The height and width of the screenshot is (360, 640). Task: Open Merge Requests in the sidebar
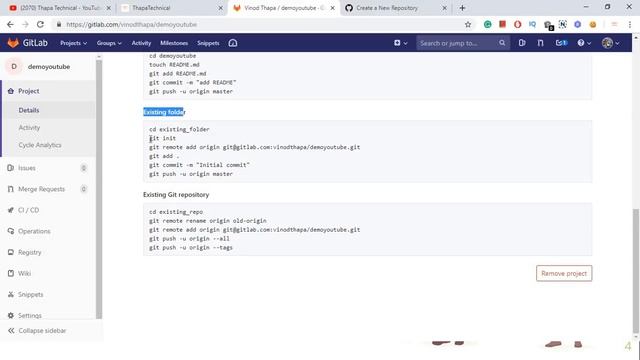pyautogui.click(x=41, y=189)
